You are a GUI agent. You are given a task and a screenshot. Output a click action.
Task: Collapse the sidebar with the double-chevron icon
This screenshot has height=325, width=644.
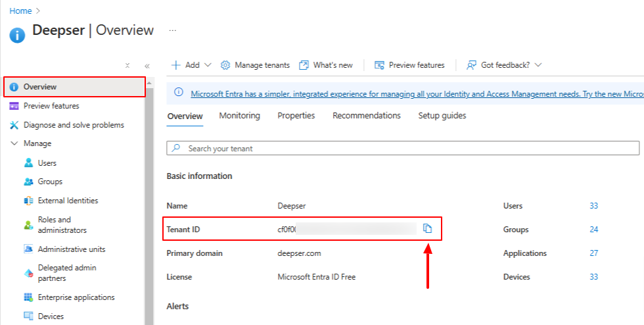point(147,66)
